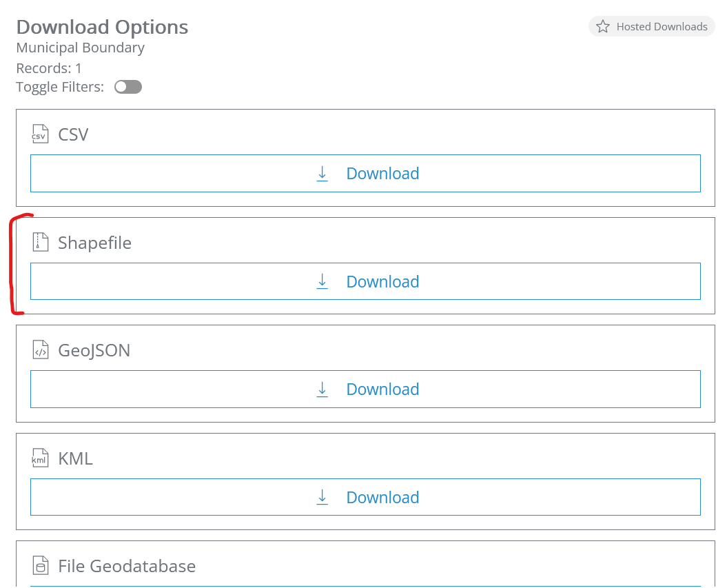This screenshot has width=727, height=588.
Task: Click the download arrow icon under KML
Action: click(x=322, y=497)
